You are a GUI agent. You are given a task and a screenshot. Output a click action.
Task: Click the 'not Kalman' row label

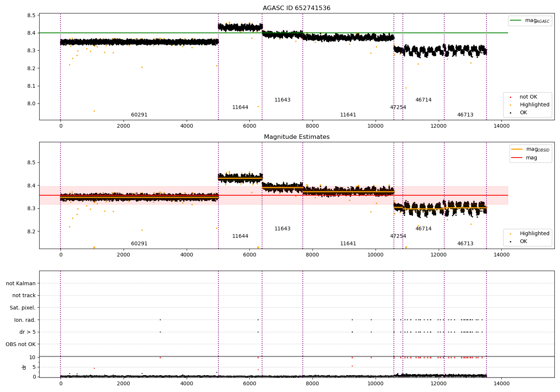pos(21,283)
